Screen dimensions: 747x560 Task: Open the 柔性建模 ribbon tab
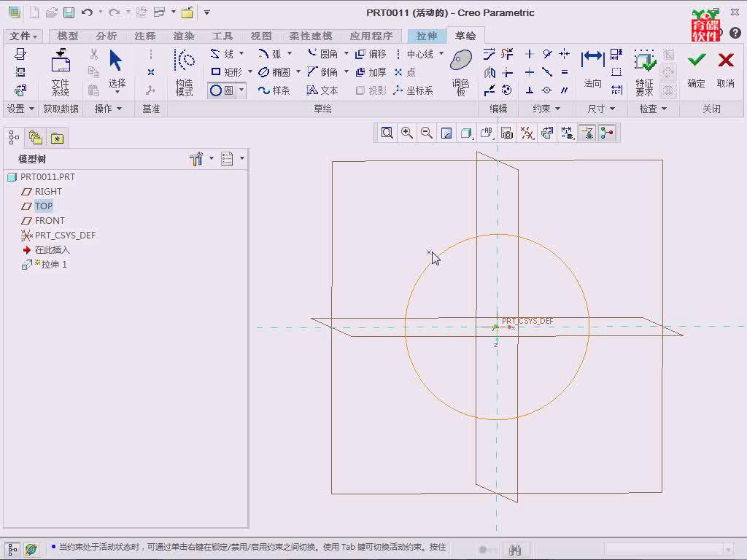(311, 36)
